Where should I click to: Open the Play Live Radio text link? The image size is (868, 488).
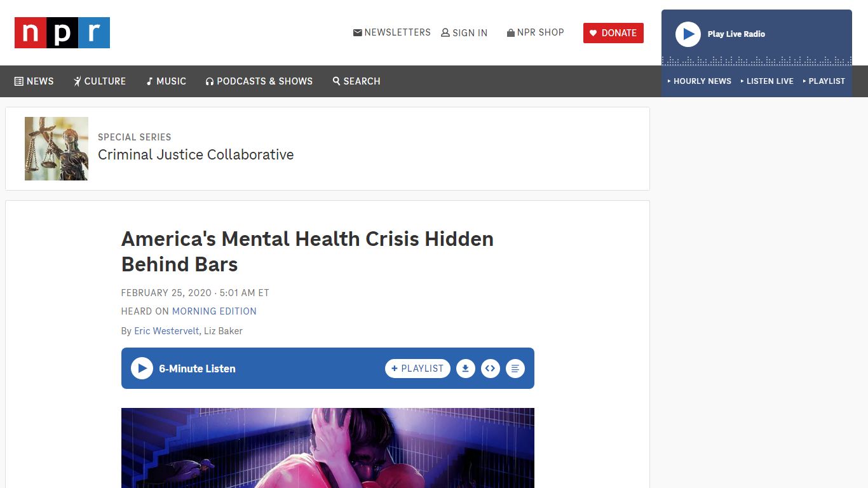click(x=736, y=34)
